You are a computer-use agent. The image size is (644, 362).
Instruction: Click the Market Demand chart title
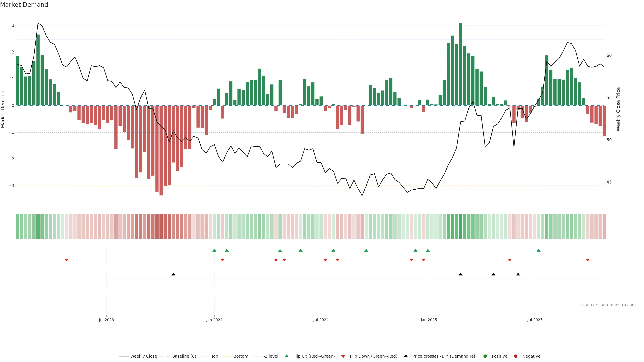click(24, 5)
